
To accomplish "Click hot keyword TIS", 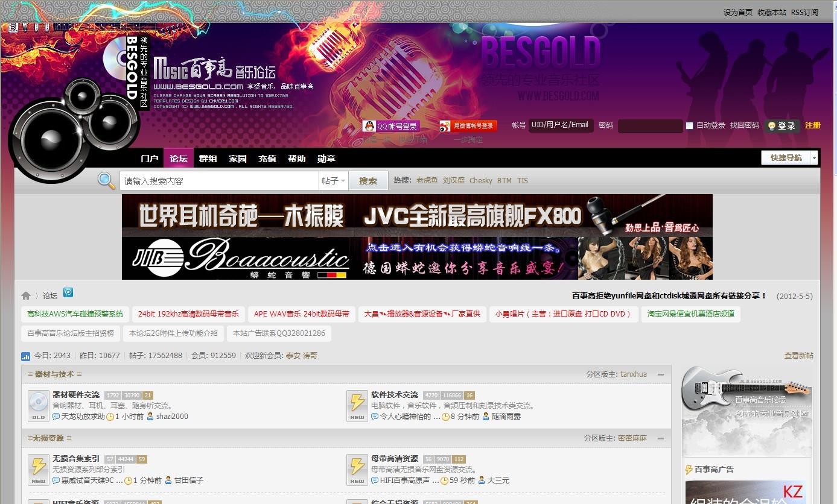I will coord(523,181).
